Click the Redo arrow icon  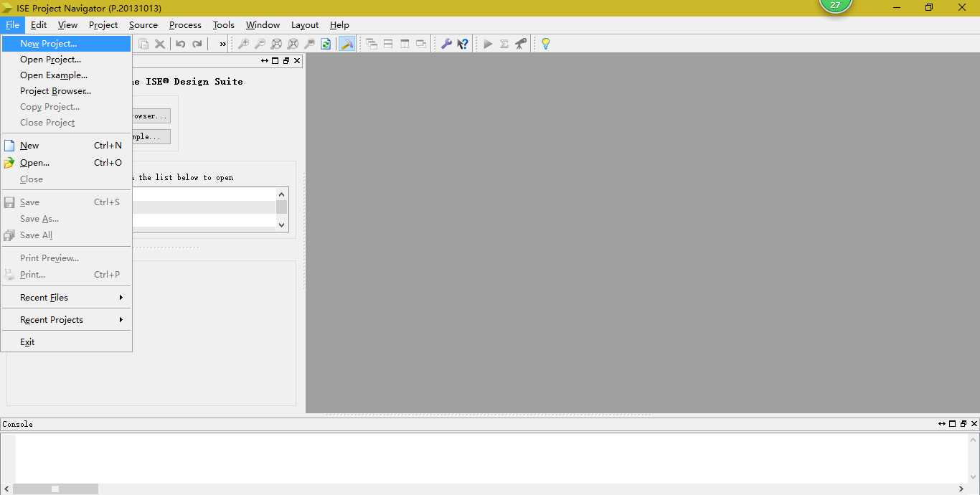pyautogui.click(x=197, y=44)
